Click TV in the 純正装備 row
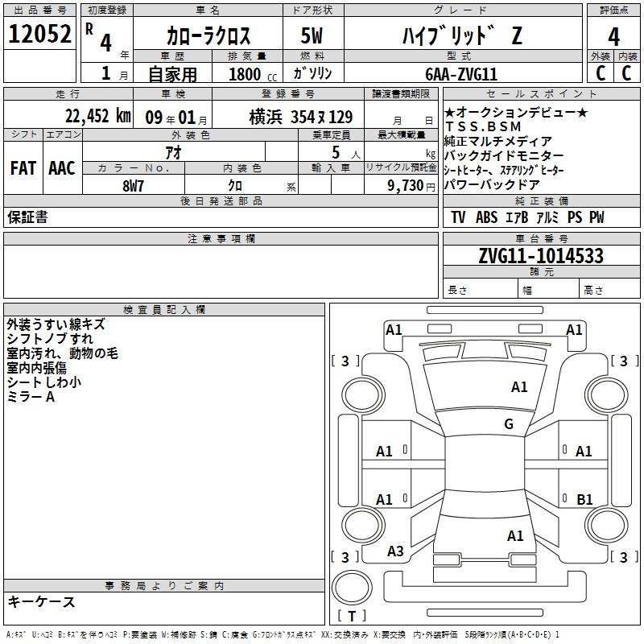Screen dimensions: 644x644 (x=458, y=217)
